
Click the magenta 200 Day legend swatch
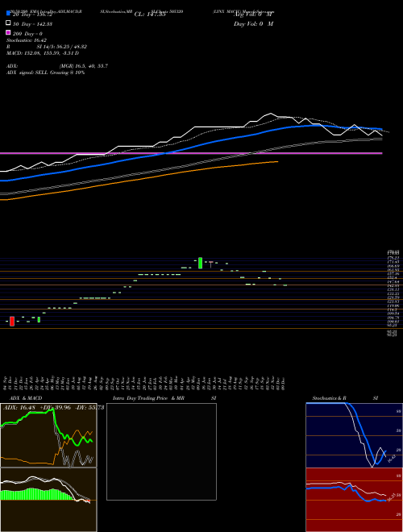click(x=9, y=33)
